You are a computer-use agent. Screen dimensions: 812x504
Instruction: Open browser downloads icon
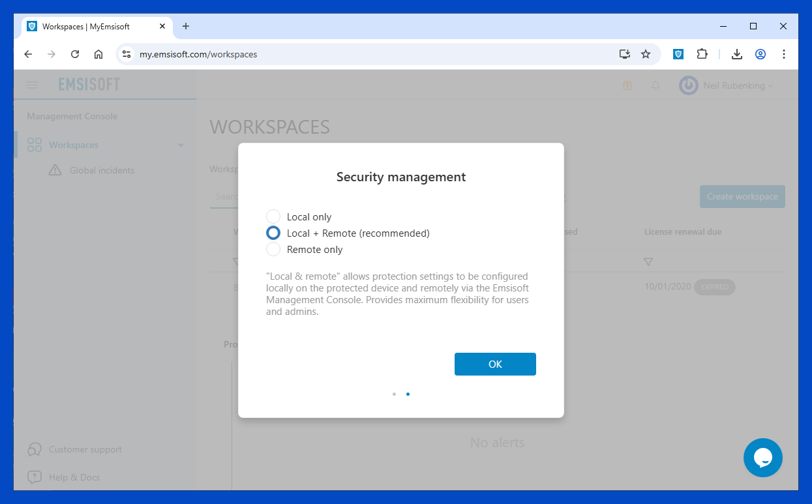click(737, 54)
